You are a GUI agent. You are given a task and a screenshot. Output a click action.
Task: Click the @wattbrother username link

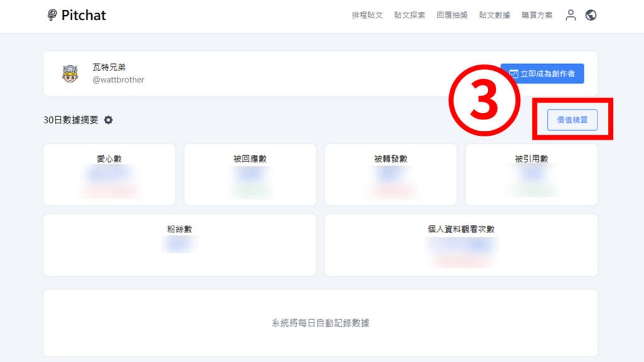118,80
